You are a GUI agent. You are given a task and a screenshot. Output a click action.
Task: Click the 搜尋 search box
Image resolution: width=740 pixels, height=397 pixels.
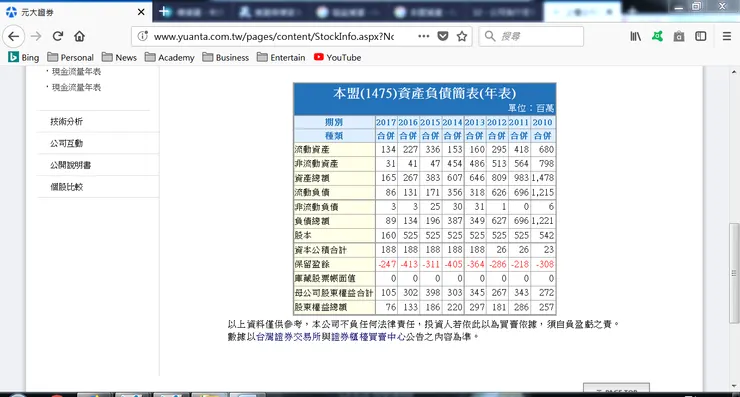(x=531, y=36)
